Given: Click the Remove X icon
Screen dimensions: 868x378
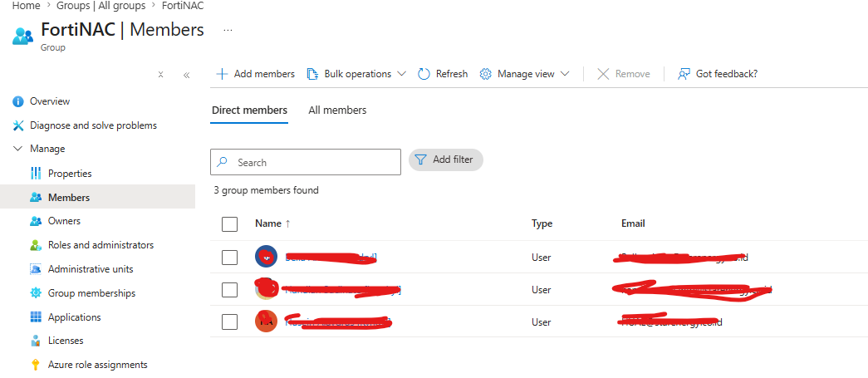Looking at the screenshot, I should (603, 74).
